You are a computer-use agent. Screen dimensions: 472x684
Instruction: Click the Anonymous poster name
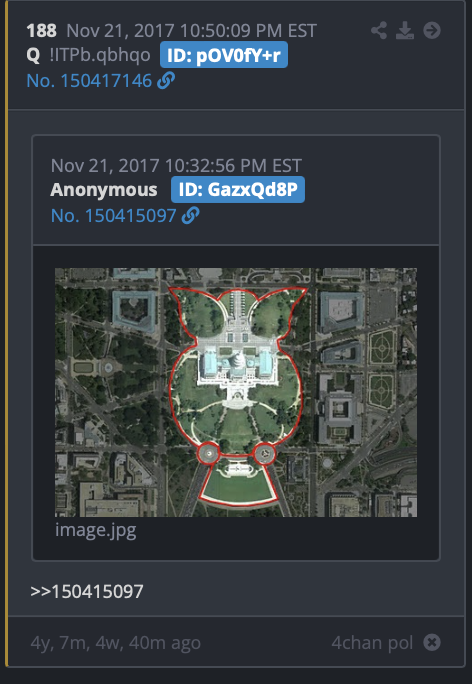pyautogui.click(x=104, y=190)
